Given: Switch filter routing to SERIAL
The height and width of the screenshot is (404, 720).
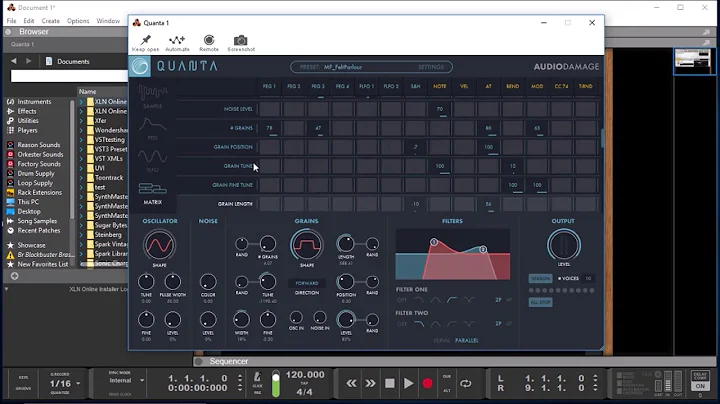Looking at the screenshot, I should [442, 341].
